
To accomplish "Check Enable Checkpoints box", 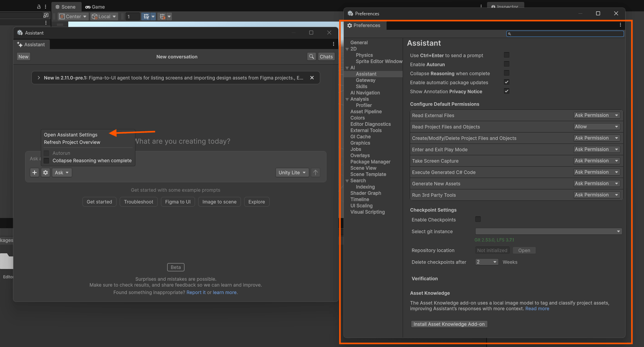I will [478, 219].
